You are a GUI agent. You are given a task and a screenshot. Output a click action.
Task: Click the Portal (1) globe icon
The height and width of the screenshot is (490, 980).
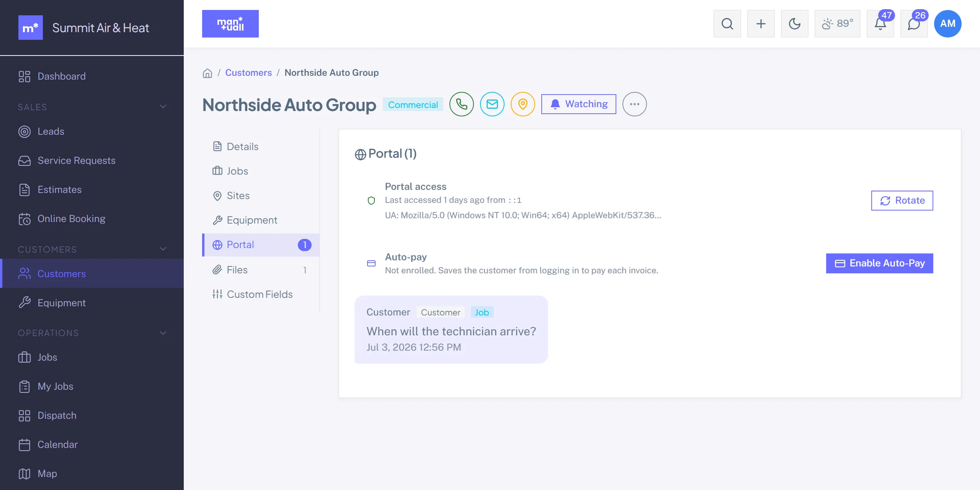click(360, 154)
